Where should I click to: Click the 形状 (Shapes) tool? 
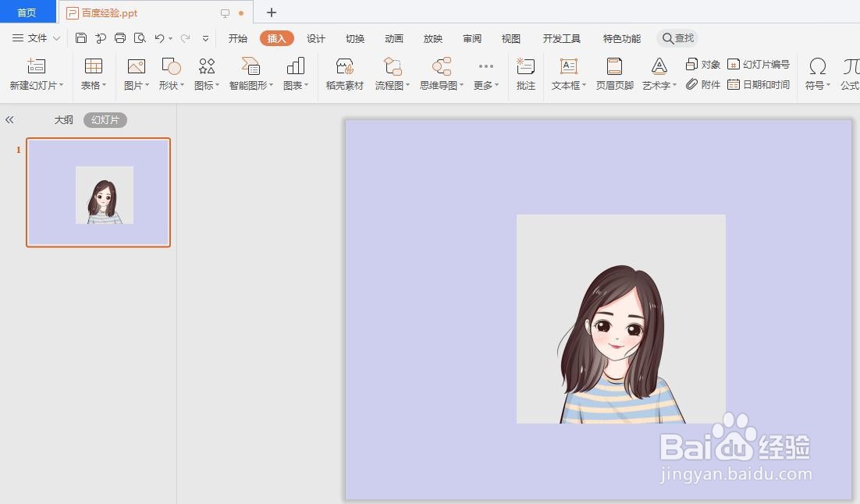tap(169, 74)
